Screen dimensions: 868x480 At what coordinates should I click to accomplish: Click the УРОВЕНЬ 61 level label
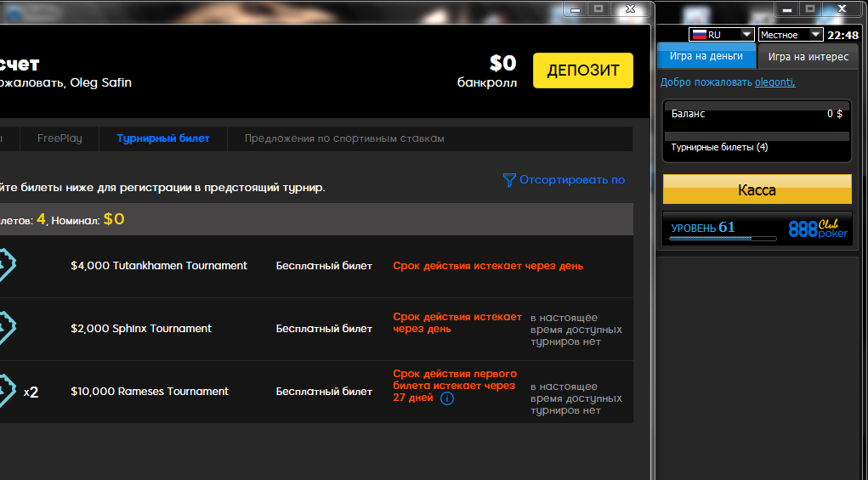pyautogui.click(x=703, y=228)
